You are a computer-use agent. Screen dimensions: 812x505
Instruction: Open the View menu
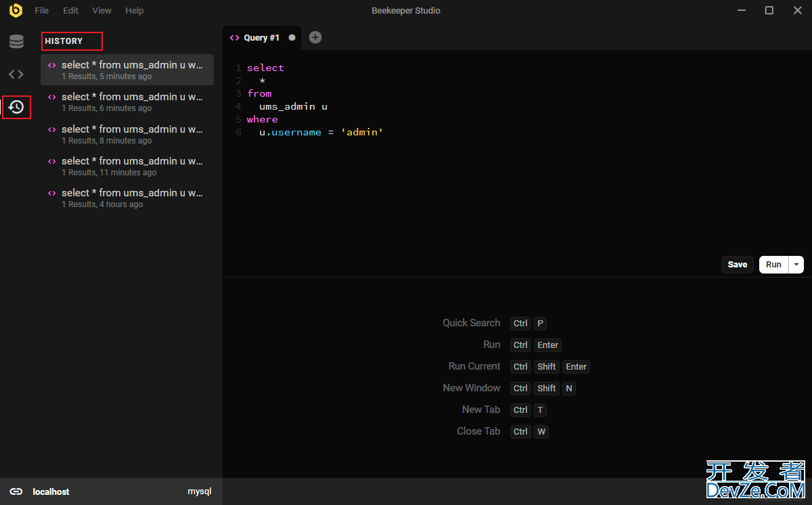(102, 11)
